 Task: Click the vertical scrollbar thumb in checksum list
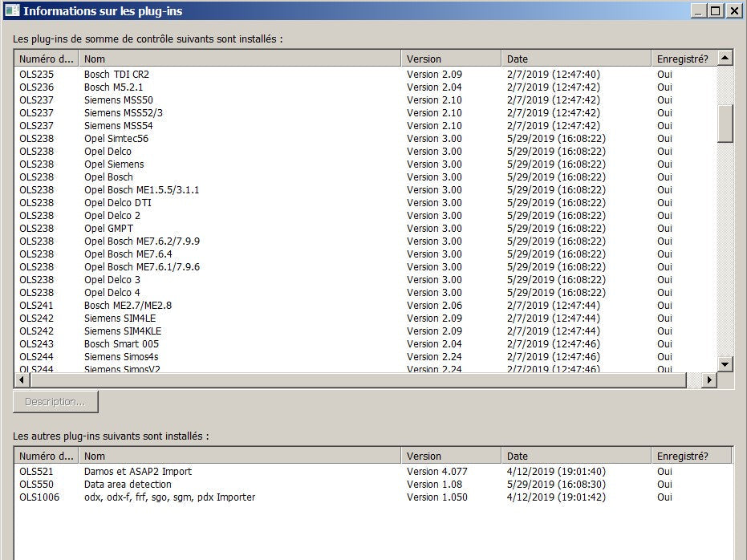click(x=725, y=124)
